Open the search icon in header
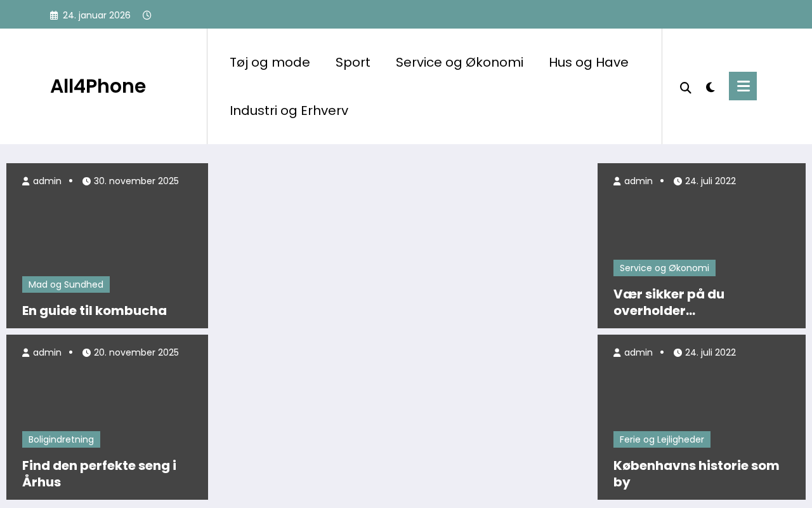 [x=685, y=88]
